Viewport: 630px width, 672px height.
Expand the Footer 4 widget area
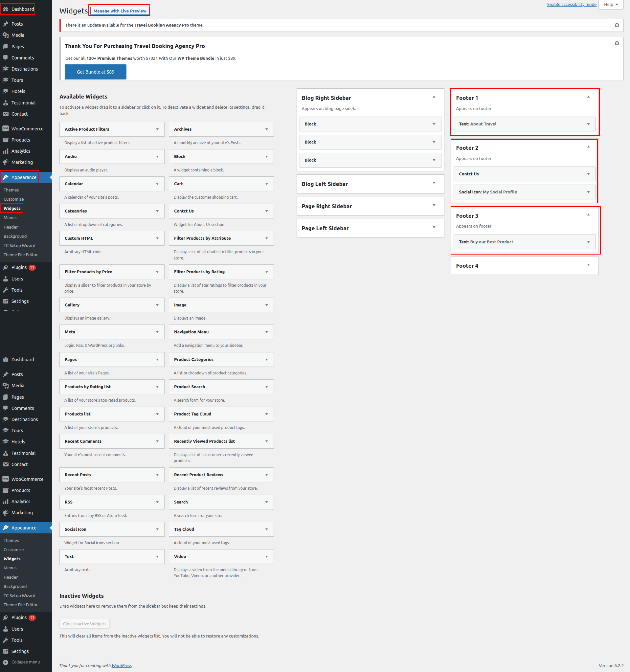pyautogui.click(x=588, y=265)
